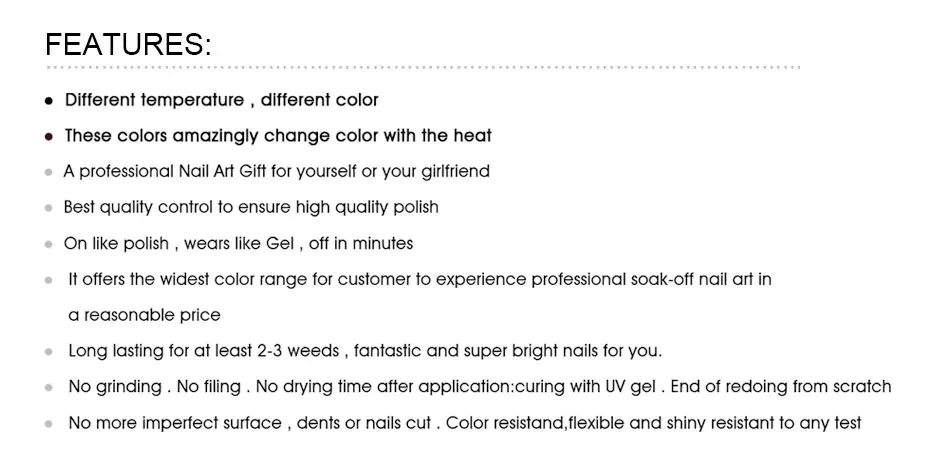
Task: Click the 'a reasonable price' text
Action: pyautogui.click(x=144, y=315)
